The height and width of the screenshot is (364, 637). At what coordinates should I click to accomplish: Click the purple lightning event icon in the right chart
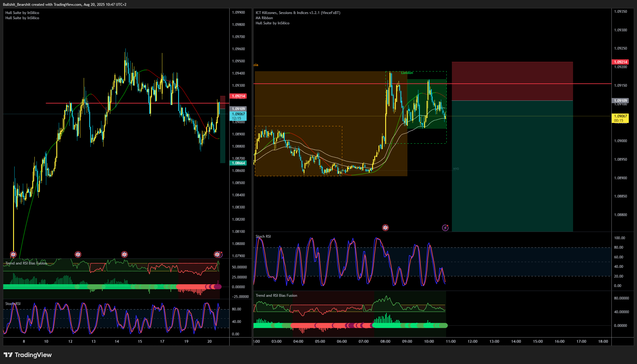445,228
